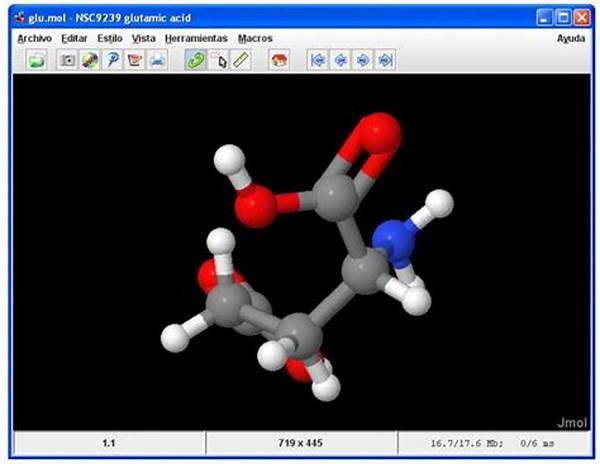Toggle the rotate molecule tool
The width and height of the screenshot is (600, 464).
coord(197,61)
